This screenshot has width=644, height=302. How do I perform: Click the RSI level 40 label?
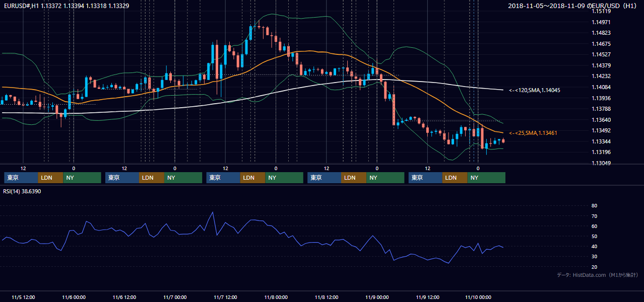point(594,246)
